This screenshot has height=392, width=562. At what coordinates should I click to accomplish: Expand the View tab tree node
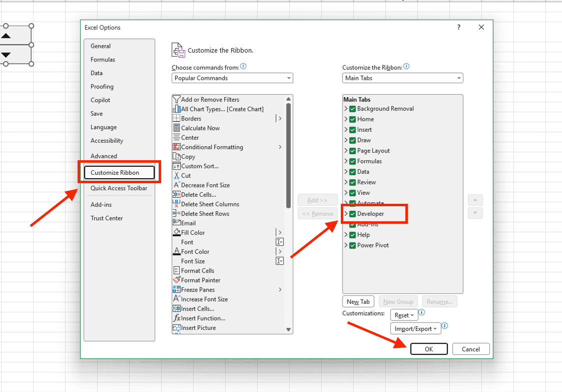(346, 193)
